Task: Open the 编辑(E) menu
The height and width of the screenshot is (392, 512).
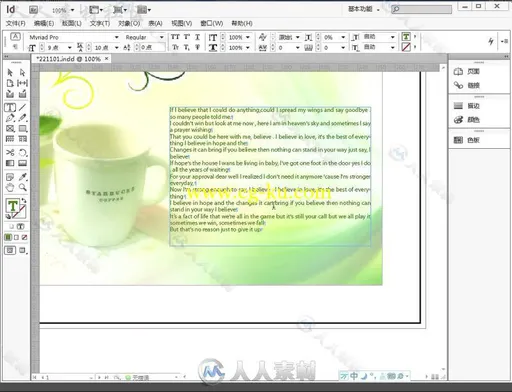Action: [x=44, y=23]
